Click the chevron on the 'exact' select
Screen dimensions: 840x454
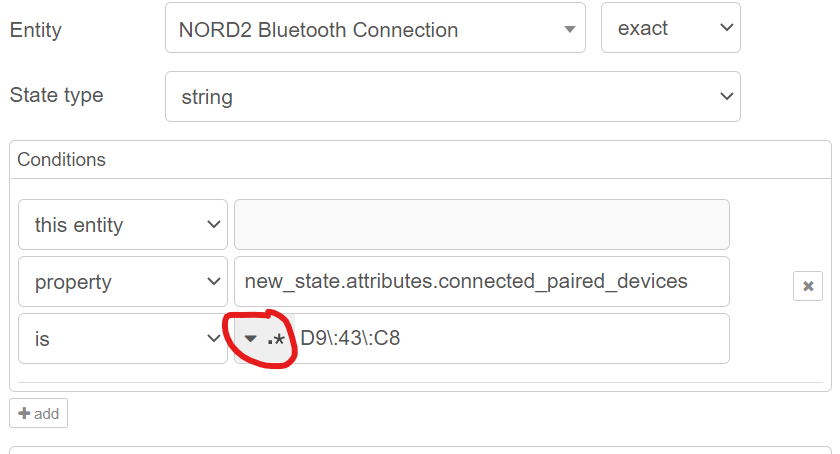pos(726,28)
